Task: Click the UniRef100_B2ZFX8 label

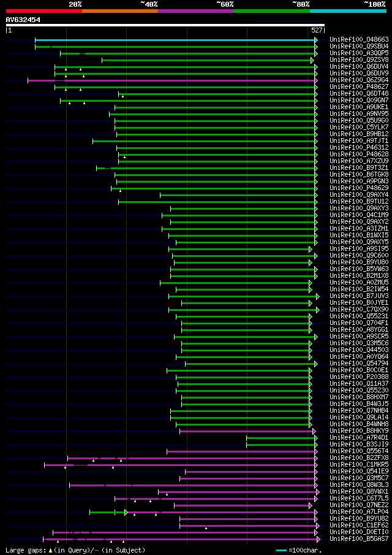Action: [359, 457]
